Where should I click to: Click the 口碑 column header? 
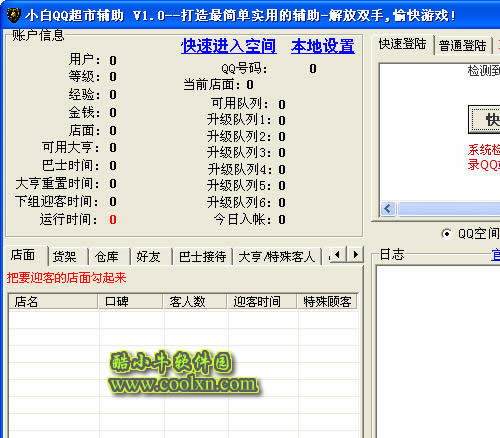pyautogui.click(x=130, y=301)
